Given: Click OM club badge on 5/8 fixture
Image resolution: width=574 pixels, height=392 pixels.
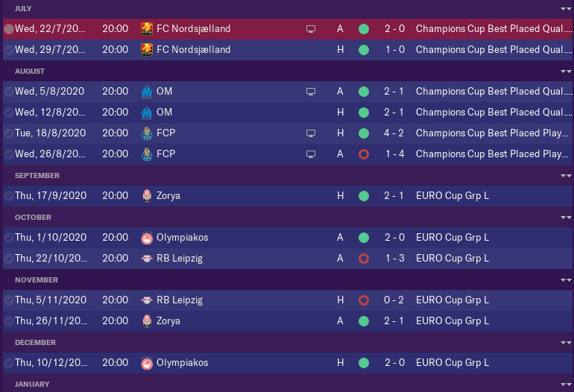Looking at the screenshot, I should [x=146, y=92].
